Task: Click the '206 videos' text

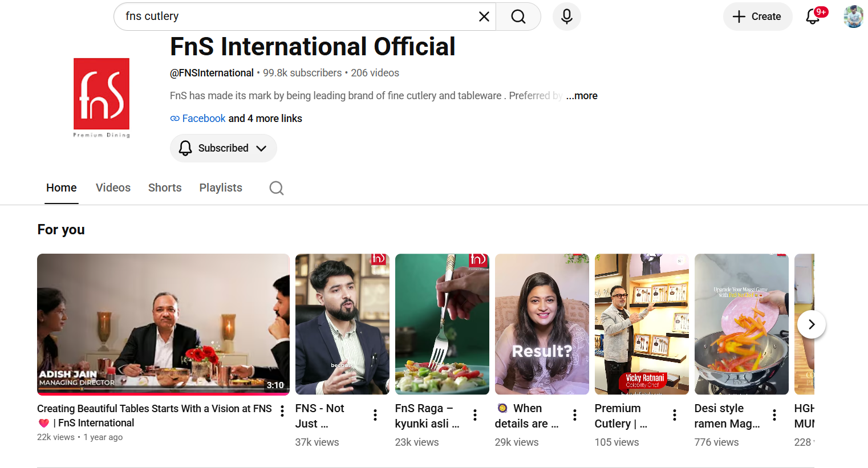Action: [375, 73]
